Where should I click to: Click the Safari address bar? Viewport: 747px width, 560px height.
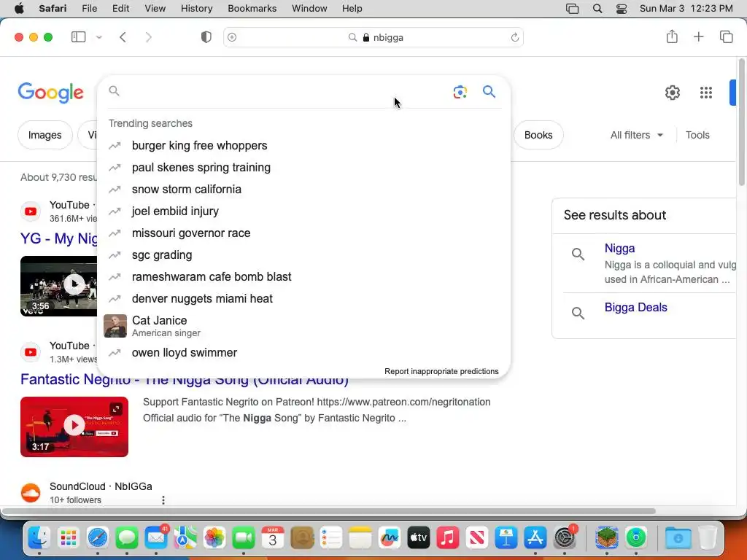click(x=373, y=37)
